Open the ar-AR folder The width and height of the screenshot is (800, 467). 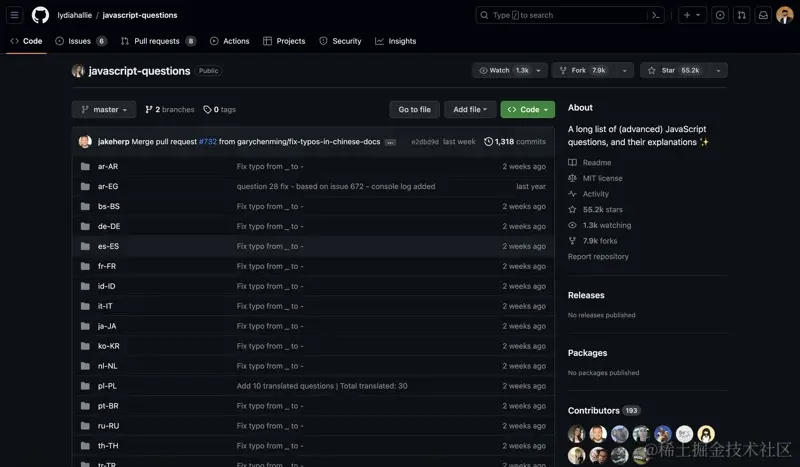tap(108, 166)
